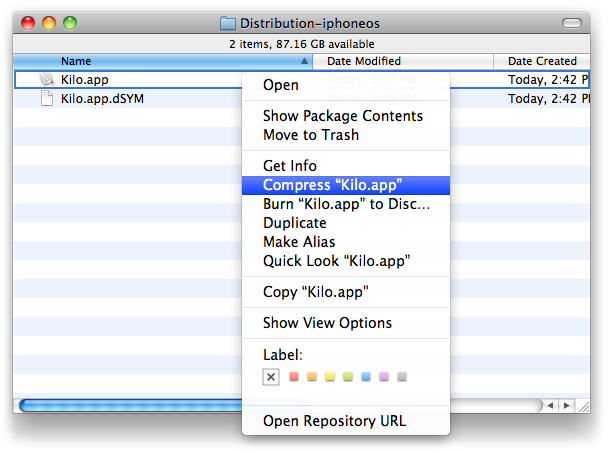Screen dimensions: 608x452
Task: Select Show Package Contents menu item
Action: (342, 116)
